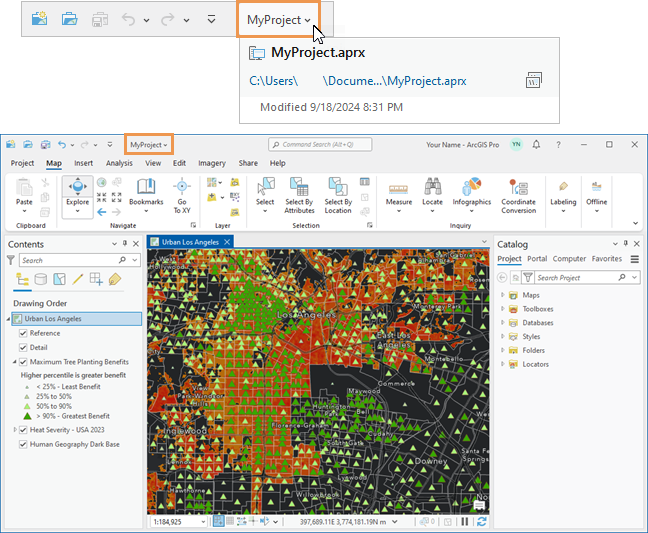
Task: Switch to the Portal tab in Catalog
Action: tap(537, 259)
